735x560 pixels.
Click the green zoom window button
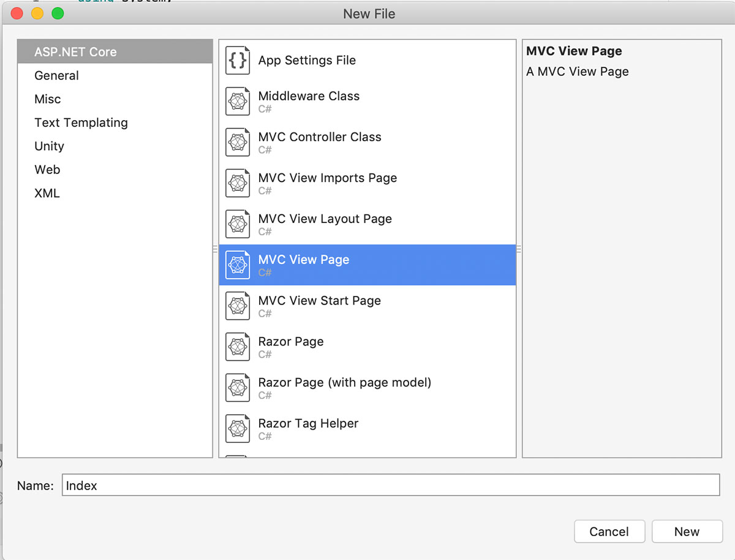tap(58, 13)
